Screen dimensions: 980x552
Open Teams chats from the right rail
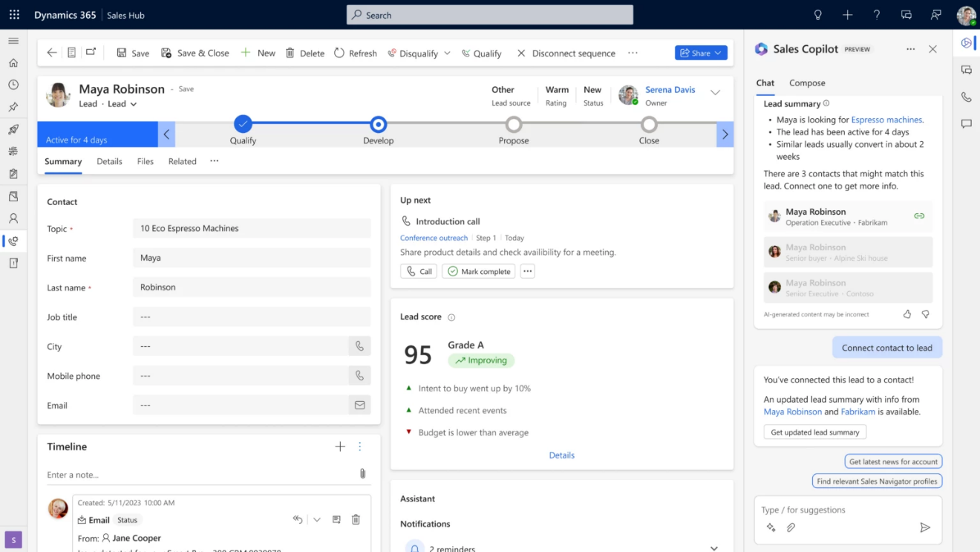[x=966, y=69]
